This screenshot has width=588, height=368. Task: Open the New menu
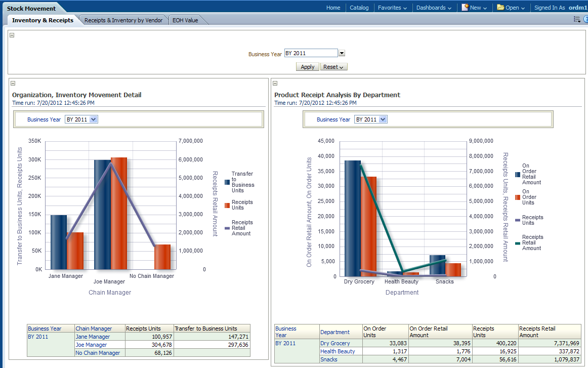click(474, 8)
